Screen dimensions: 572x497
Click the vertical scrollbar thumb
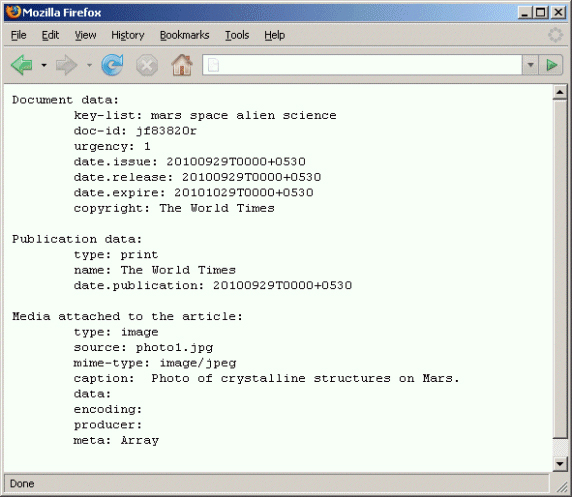pos(560,269)
